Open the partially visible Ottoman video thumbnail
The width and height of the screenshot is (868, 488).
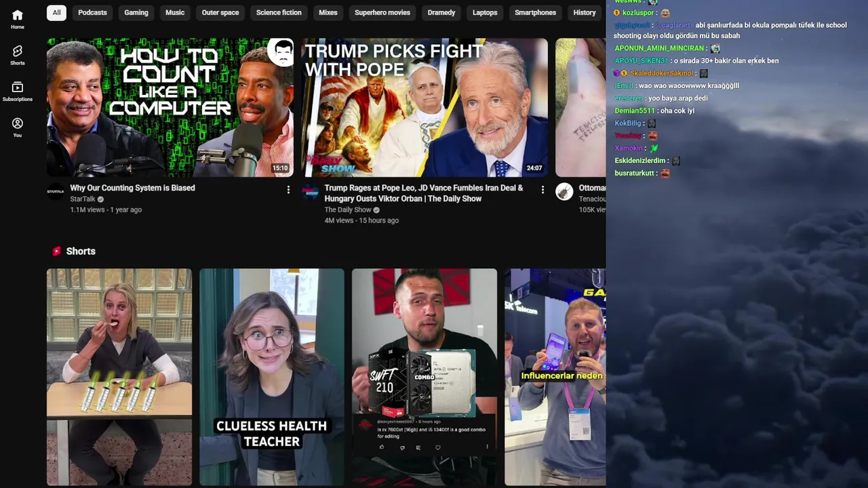(580, 107)
